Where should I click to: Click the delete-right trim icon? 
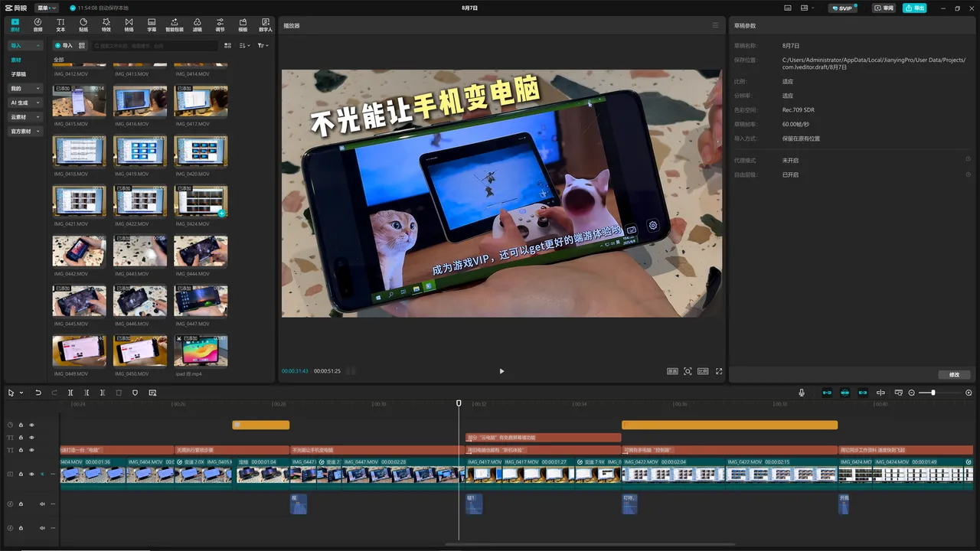[103, 393]
